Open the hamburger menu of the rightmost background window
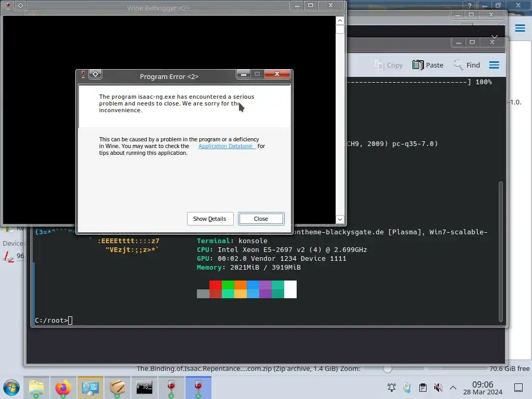532x399 pixels. click(x=520, y=28)
